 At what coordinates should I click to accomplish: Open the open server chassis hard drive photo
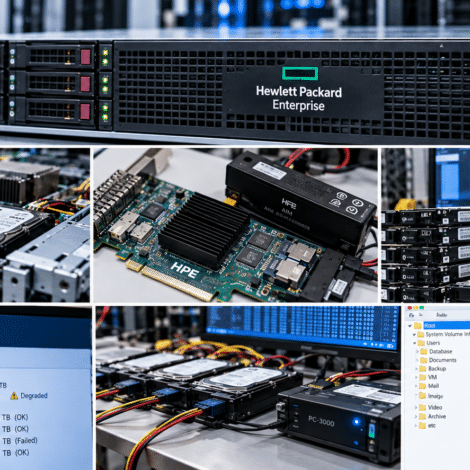point(45,225)
